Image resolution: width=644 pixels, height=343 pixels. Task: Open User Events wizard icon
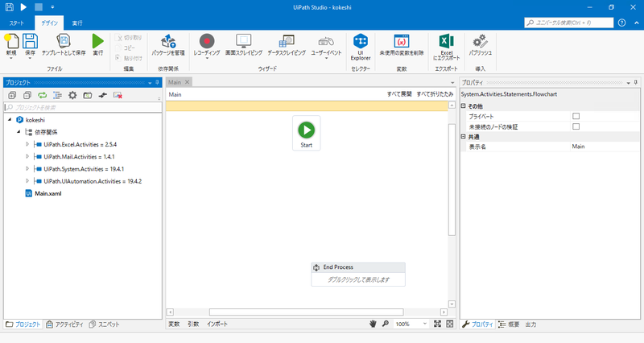click(326, 41)
